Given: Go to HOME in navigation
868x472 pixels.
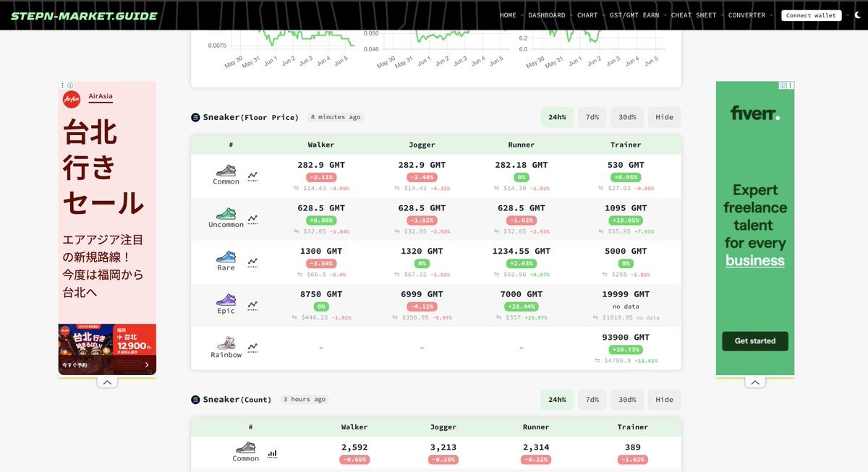Looking at the screenshot, I should tap(508, 15).
